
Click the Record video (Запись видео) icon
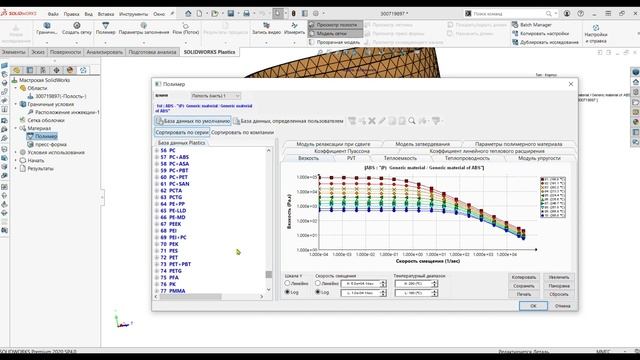[x=266, y=29]
